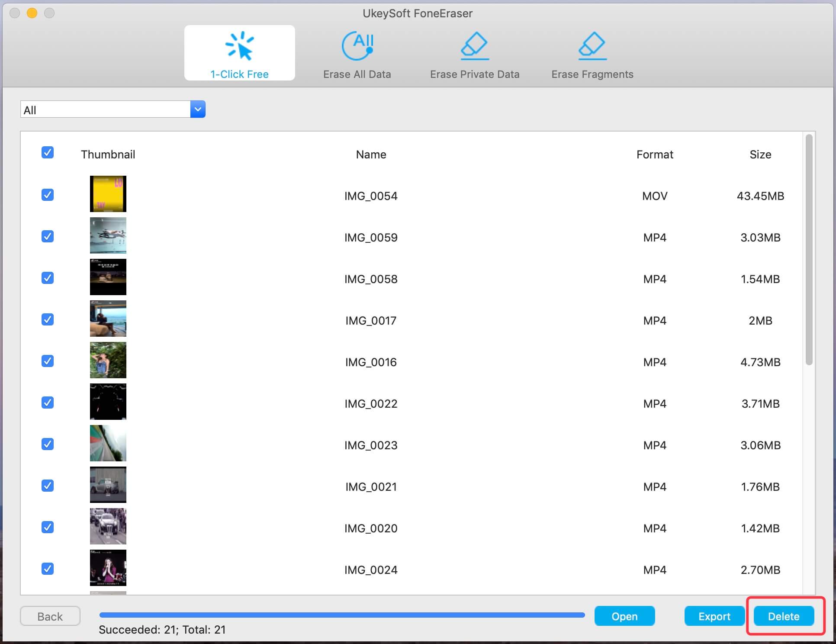Toggle the select-all checkbox in header

(x=48, y=152)
